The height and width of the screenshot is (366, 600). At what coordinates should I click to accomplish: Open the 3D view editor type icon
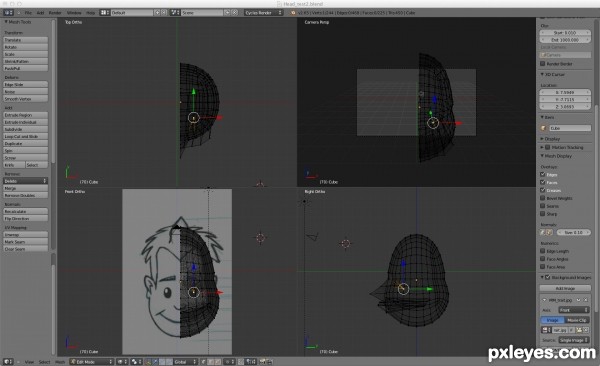pyautogui.click(x=8, y=361)
